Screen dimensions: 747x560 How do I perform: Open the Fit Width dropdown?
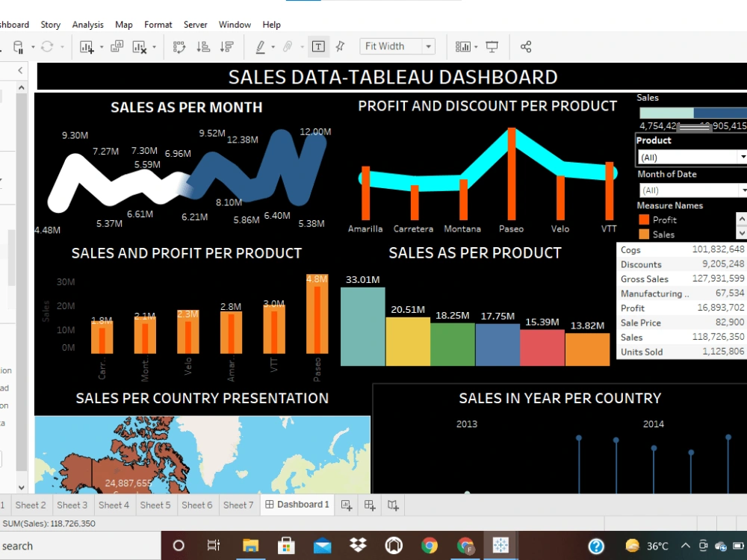[427, 46]
